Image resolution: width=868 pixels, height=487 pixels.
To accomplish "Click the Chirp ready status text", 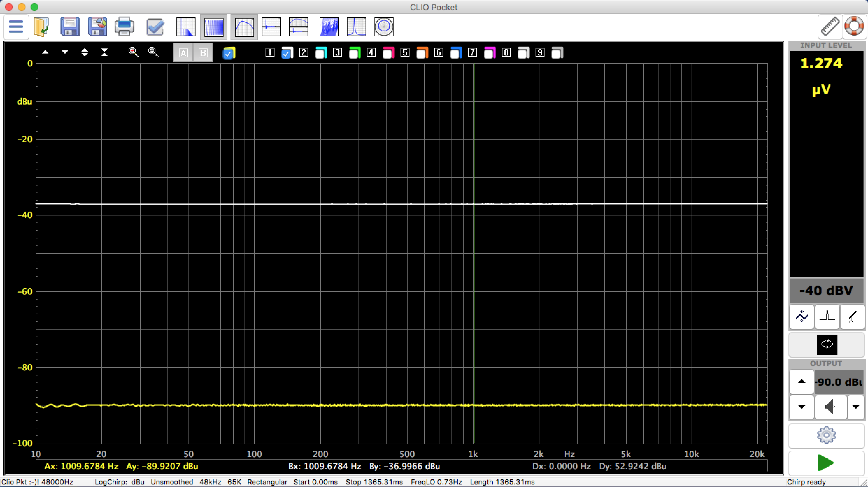I will pyautogui.click(x=806, y=482).
